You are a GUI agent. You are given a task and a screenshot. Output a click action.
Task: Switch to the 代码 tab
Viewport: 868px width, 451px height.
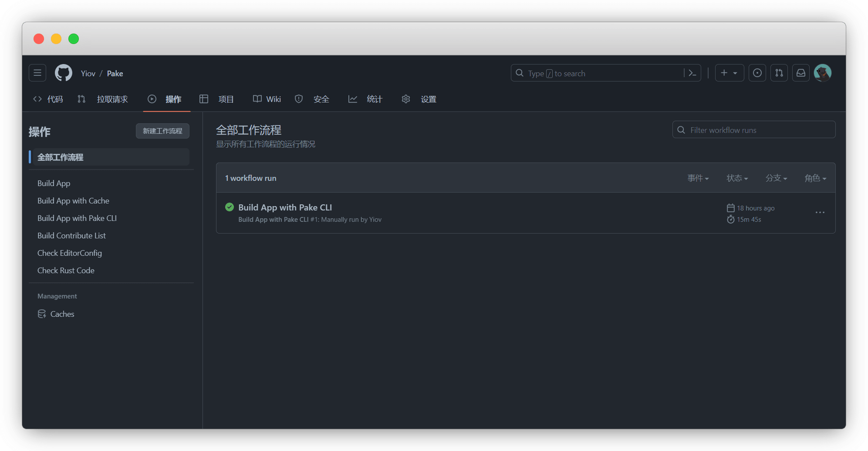pos(48,99)
